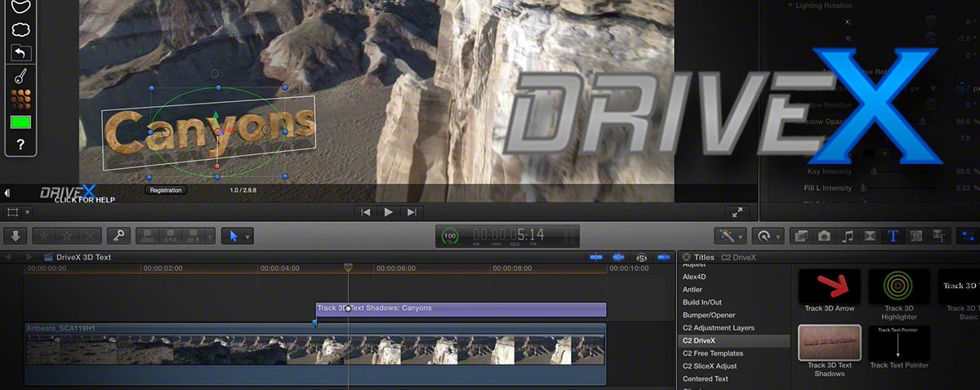Toggle the Inspector panel button
The width and height of the screenshot is (980, 390).
967,236
